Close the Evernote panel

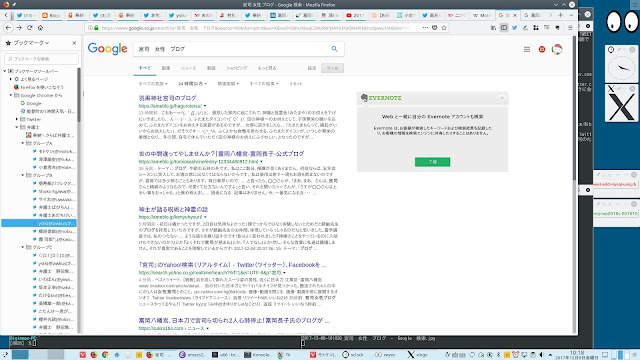pos(502,98)
